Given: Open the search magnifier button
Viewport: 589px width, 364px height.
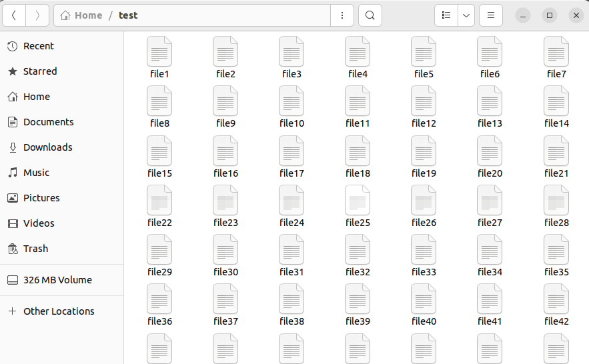Looking at the screenshot, I should pyautogui.click(x=370, y=15).
